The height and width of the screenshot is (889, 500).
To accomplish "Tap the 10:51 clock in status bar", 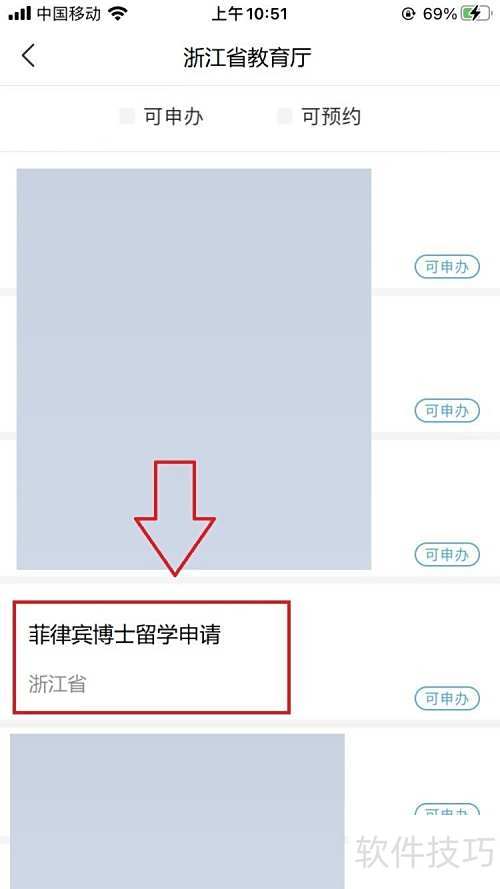I will tap(250, 14).
